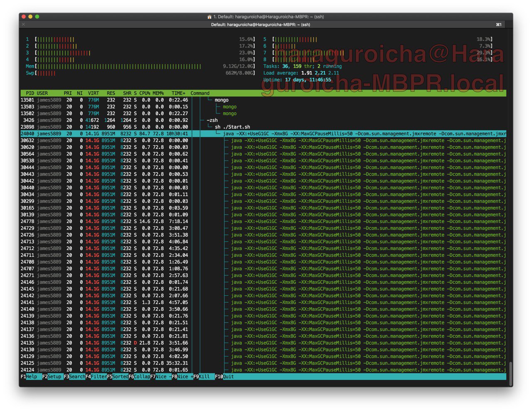Raise niceness using F8 Nice +

point(182,377)
